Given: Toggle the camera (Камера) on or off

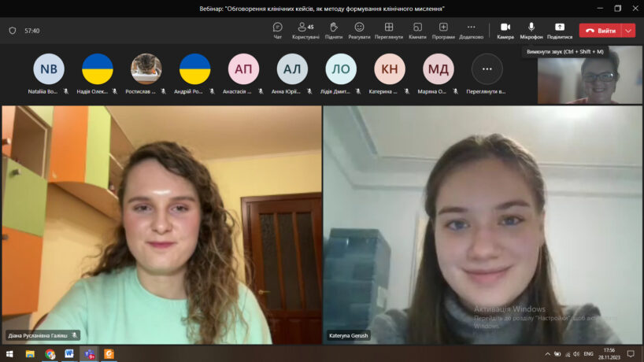Looking at the screenshot, I should coord(505,30).
